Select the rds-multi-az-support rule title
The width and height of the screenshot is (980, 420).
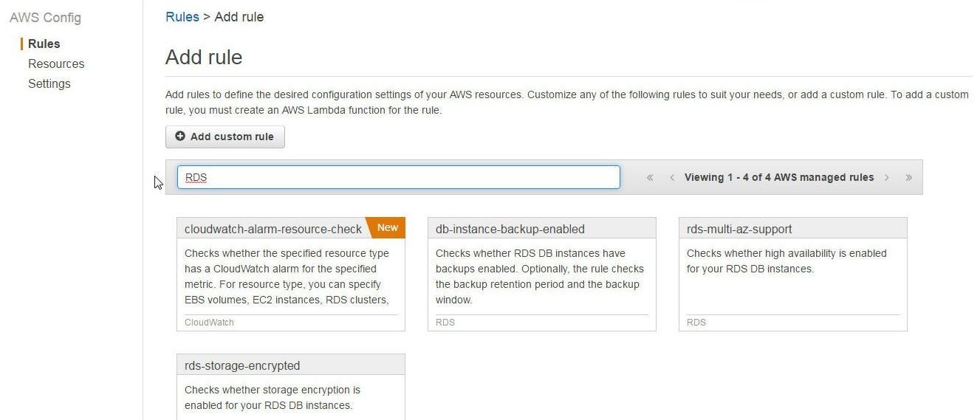pos(739,229)
